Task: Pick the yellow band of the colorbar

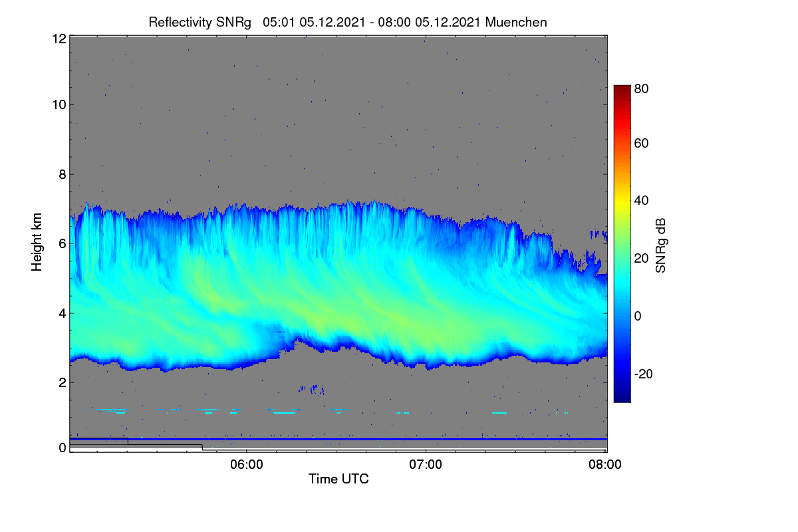Action: coord(622,201)
